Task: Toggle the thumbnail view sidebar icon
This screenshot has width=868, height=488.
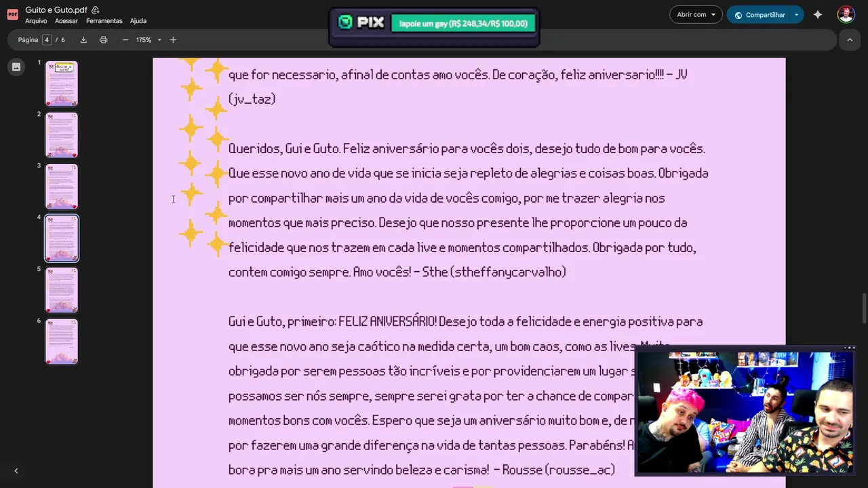Action: tap(16, 66)
